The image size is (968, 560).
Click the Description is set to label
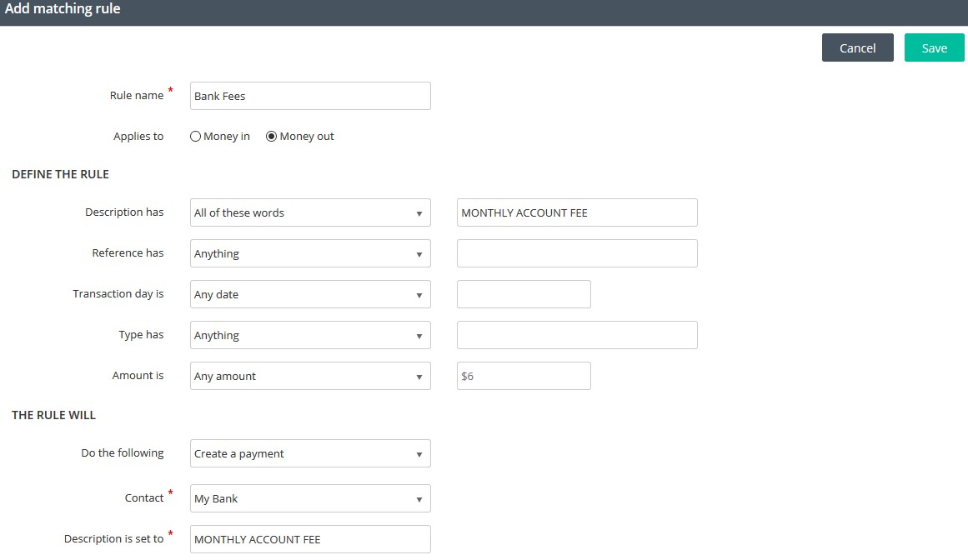(x=113, y=538)
